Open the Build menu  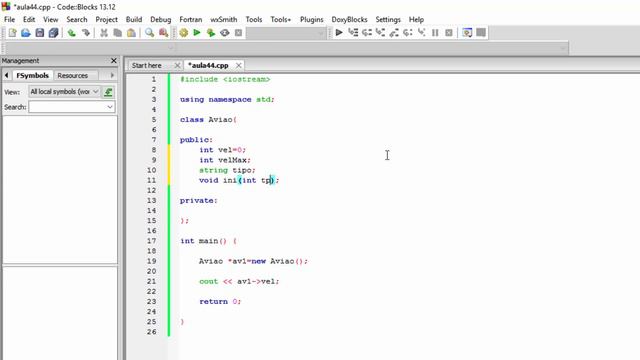tap(134, 19)
